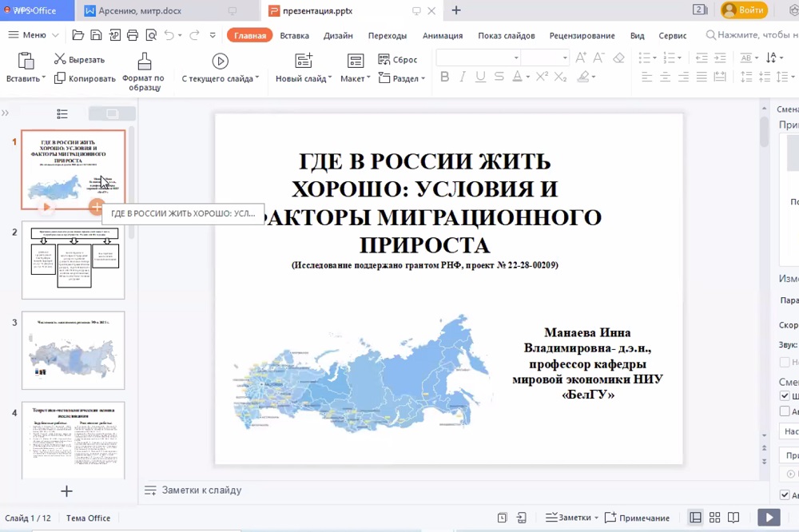
Task: Click the font color swatch button
Action: pos(517,77)
